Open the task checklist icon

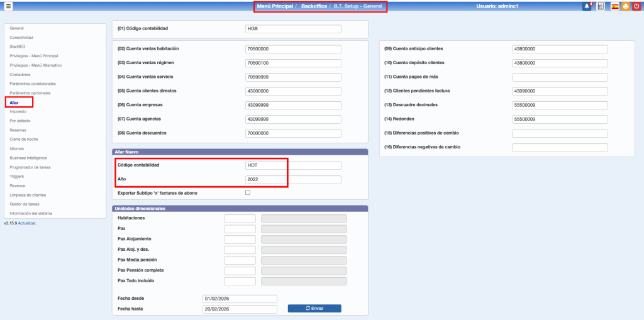click(x=601, y=6)
